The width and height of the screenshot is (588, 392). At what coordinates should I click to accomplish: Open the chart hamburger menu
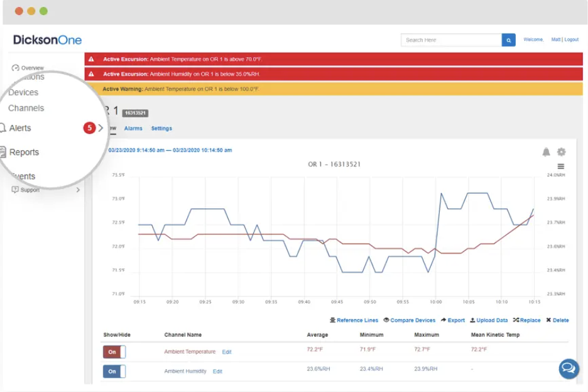point(561,166)
